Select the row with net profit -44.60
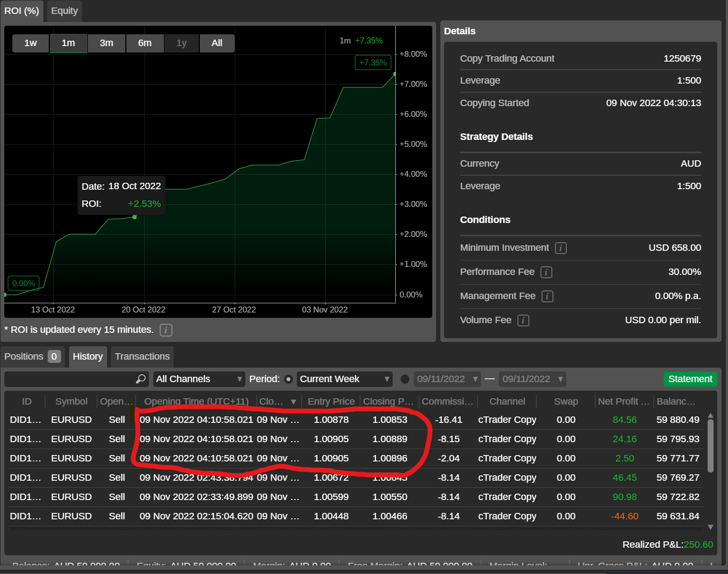 pos(356,517)
